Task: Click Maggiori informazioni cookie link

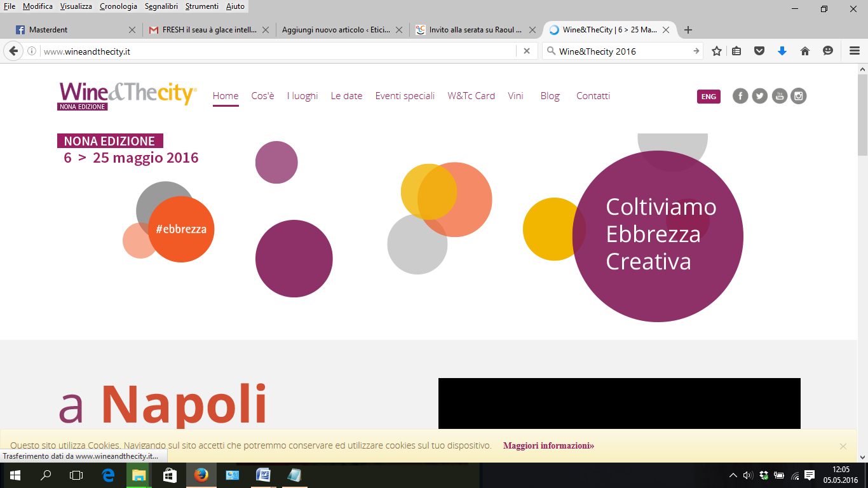Action: point(548,445)
